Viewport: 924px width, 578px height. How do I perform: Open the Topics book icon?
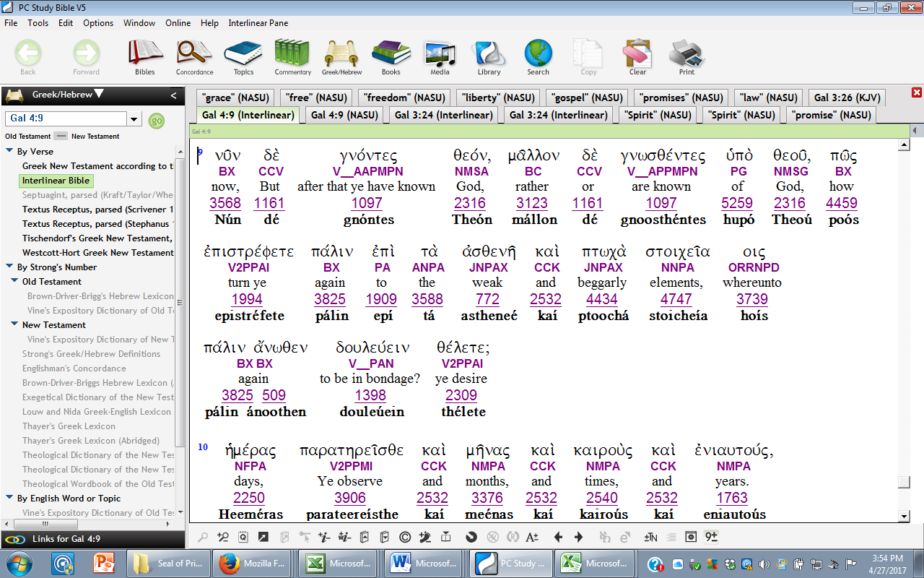tap(243, 56)
